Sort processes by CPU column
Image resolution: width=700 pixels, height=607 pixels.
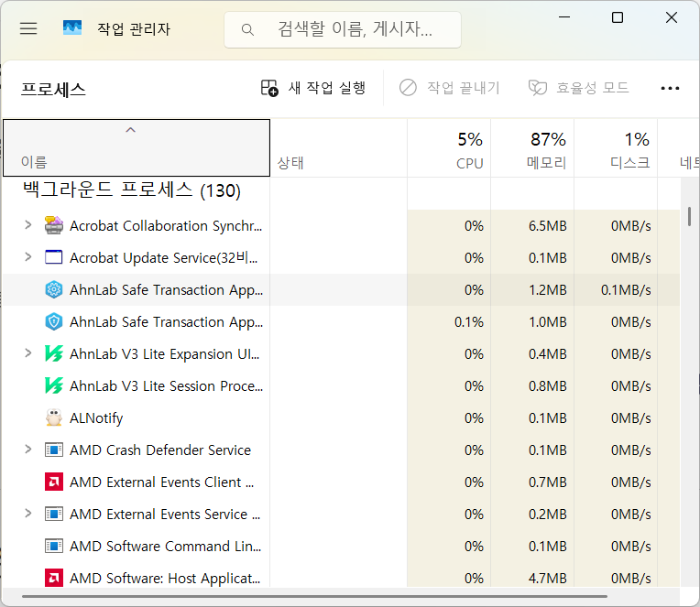coord(449,147)
